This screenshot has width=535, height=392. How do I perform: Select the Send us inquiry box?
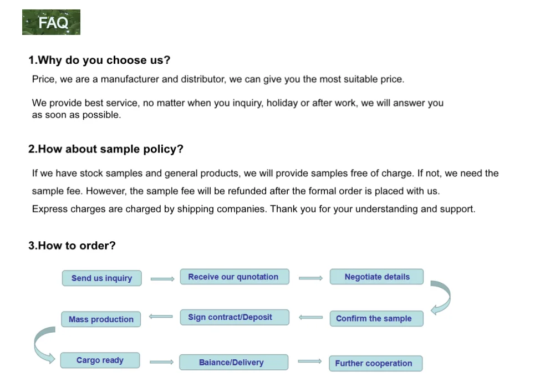[x=101, y=278]
